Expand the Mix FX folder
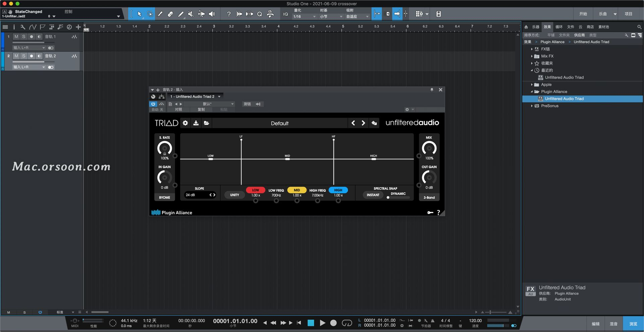Viewport: 644px width, 332px height. (532, 56)
